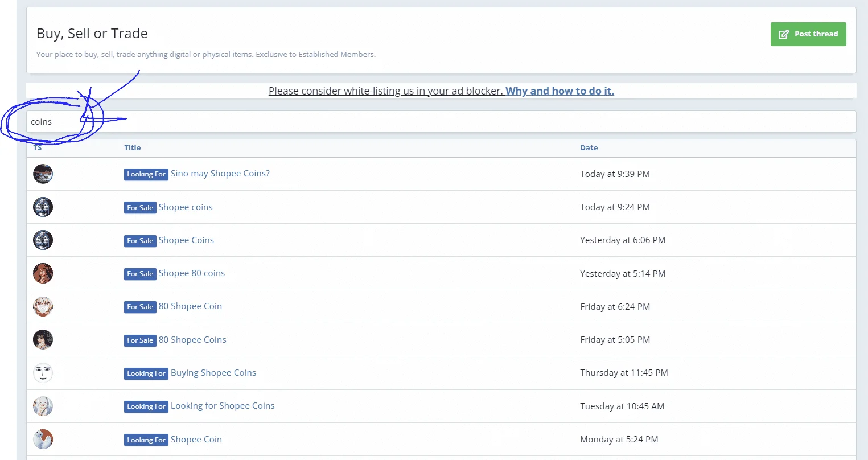This screenshot has width=868, height=460.
Task: Click the 'Buy, Sell or Trade' heading
Action: coord(92,34)
